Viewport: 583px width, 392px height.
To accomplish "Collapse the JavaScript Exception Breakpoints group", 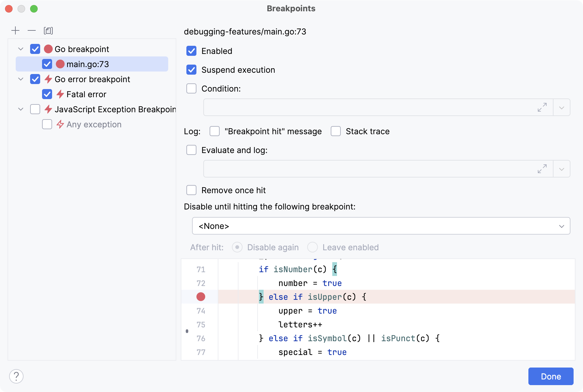I will click(x=21, y=109).
